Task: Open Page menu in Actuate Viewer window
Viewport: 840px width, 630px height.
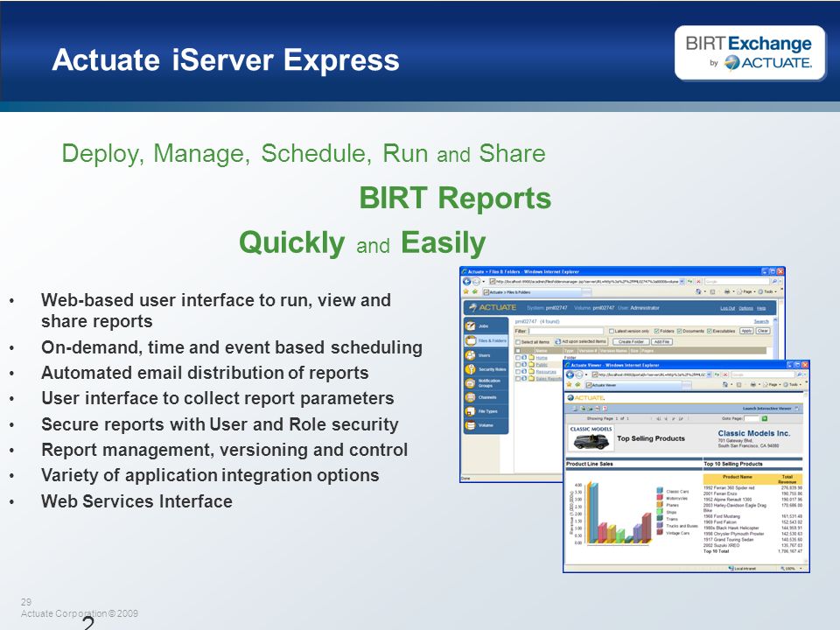Action: click(772, 384)
